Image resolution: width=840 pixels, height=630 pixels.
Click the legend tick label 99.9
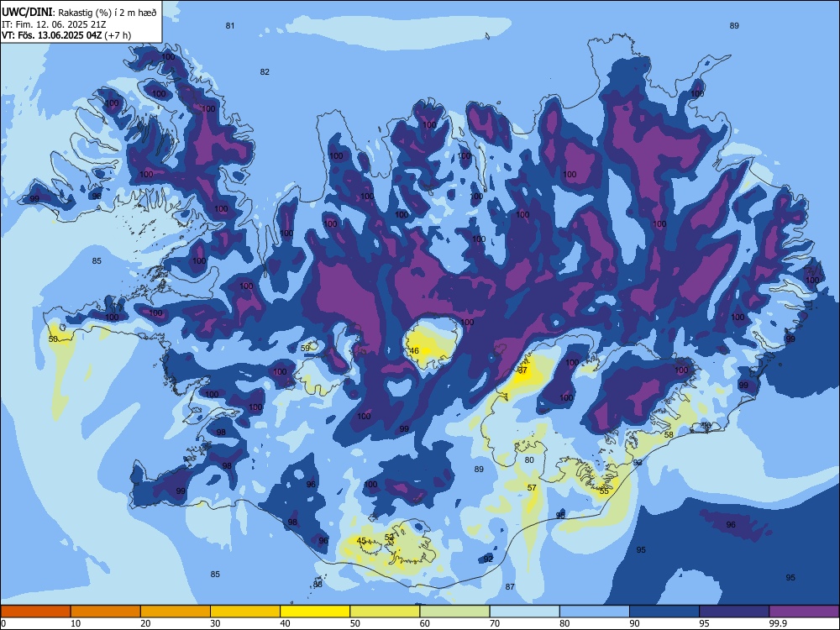(778, 623)
